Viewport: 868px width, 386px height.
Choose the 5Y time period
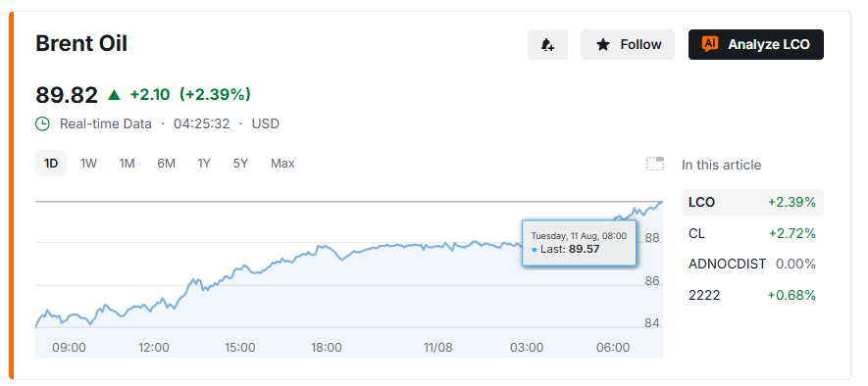(240, 164)
